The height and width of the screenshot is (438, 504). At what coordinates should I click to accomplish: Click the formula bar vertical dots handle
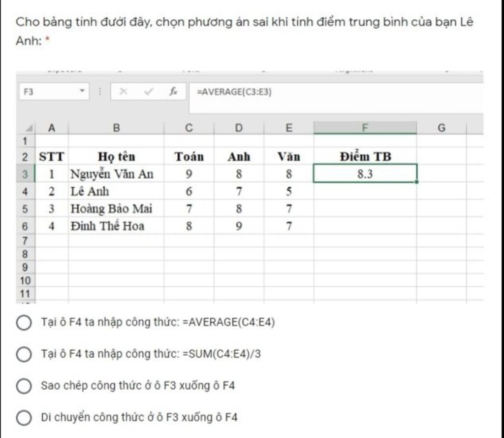point(99,92)
